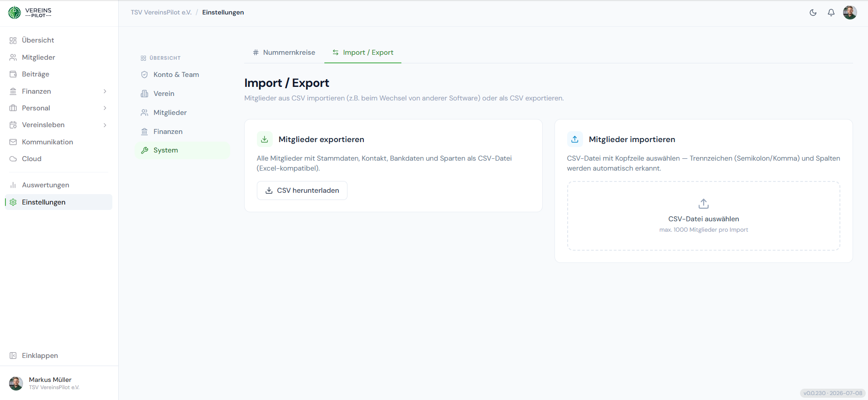
Task: Collapse the sidebar via Einklappen
Action: 58,356
